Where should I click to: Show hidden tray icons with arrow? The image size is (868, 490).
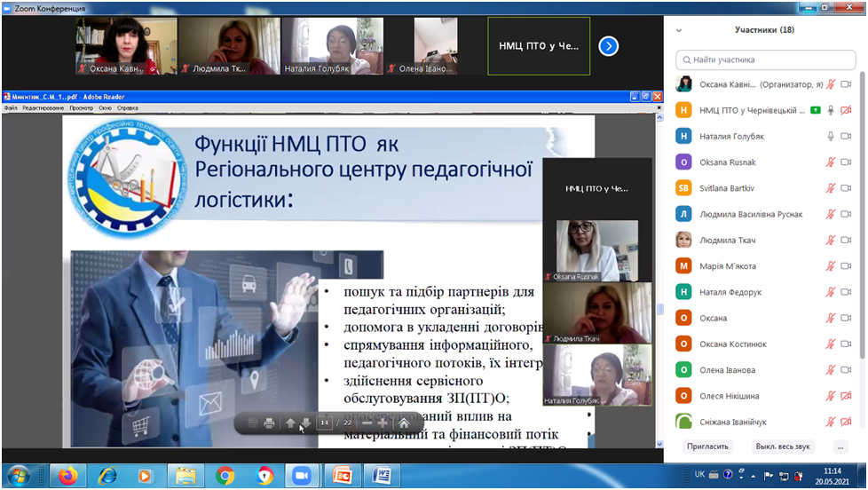pos(754,476)
